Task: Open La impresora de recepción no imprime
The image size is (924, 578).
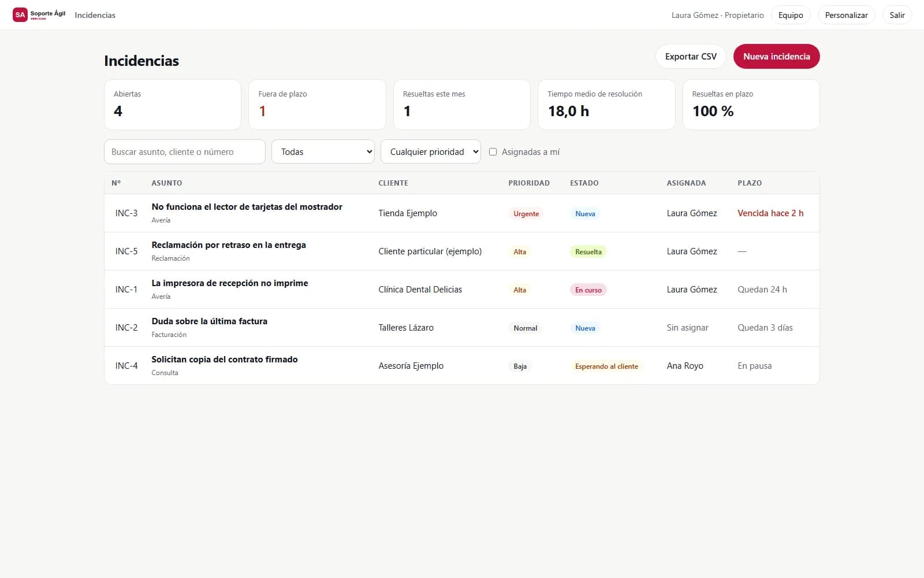Action: pos(230,283)
